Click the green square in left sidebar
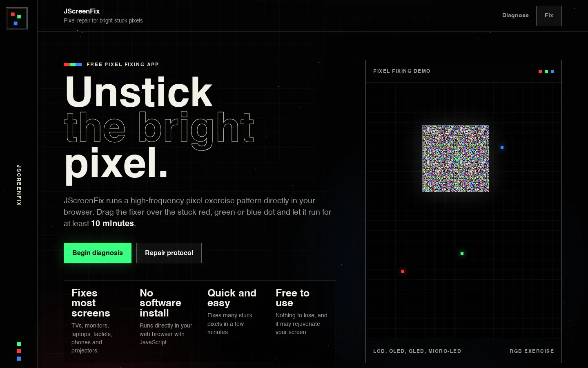This screenshot has width=588, height=368. pos(19,344)
